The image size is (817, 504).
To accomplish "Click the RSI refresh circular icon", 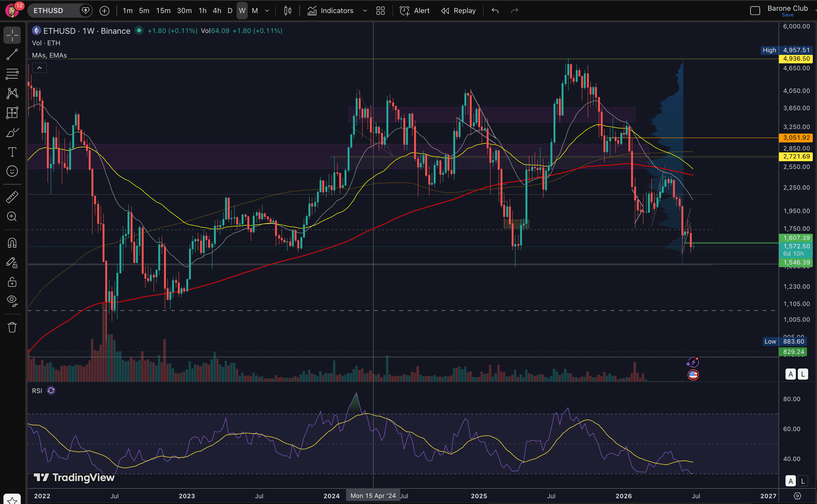I will click(51, 390).
